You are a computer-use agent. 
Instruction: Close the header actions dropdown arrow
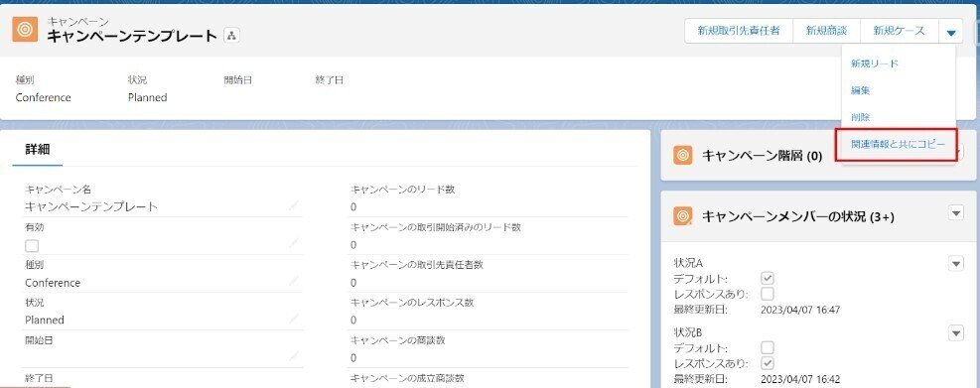[x=950, y=31]
